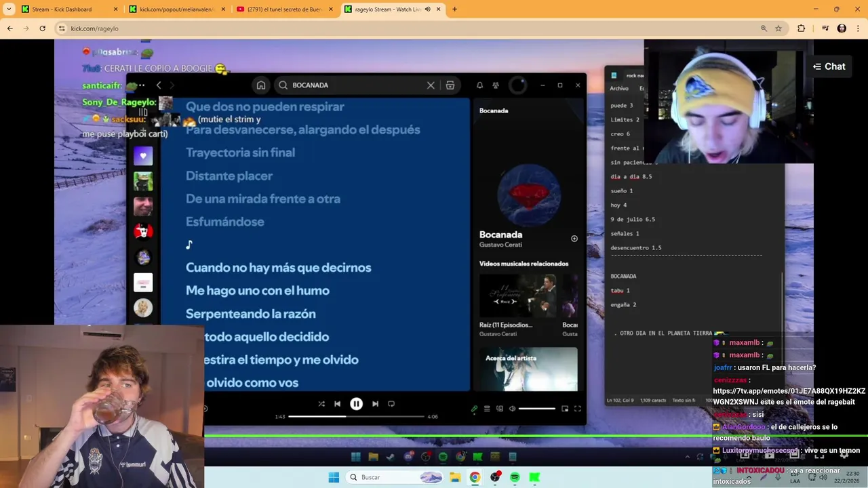
Task: Open Kick app icon on taskbar
Action: coord(534,477)
